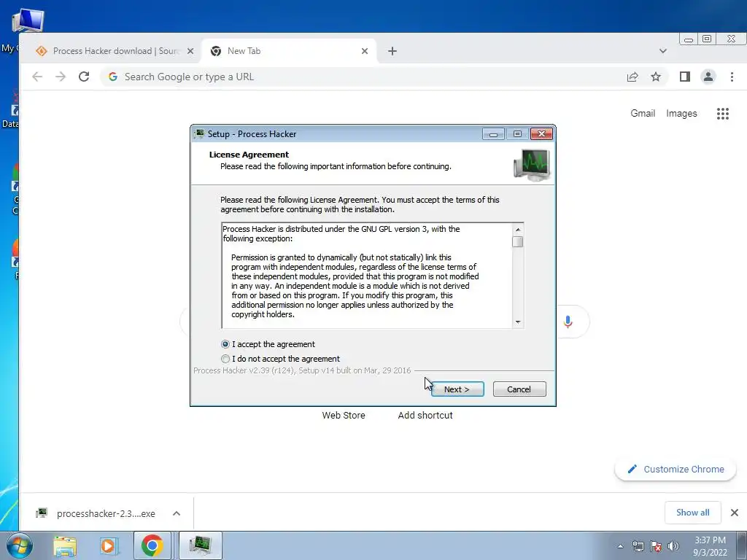Screen dimensions: 747x560
Task: Open Images link
Action: [681, 113]
